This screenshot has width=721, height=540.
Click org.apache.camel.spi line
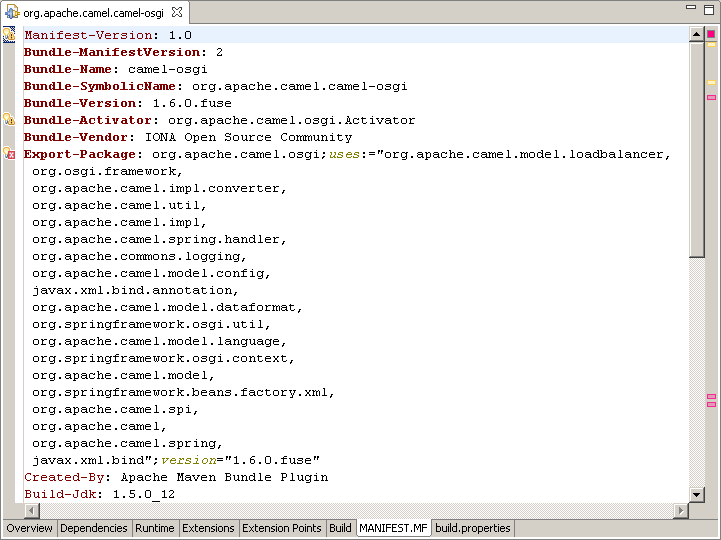pyautogui.click(x=115, y=409)
